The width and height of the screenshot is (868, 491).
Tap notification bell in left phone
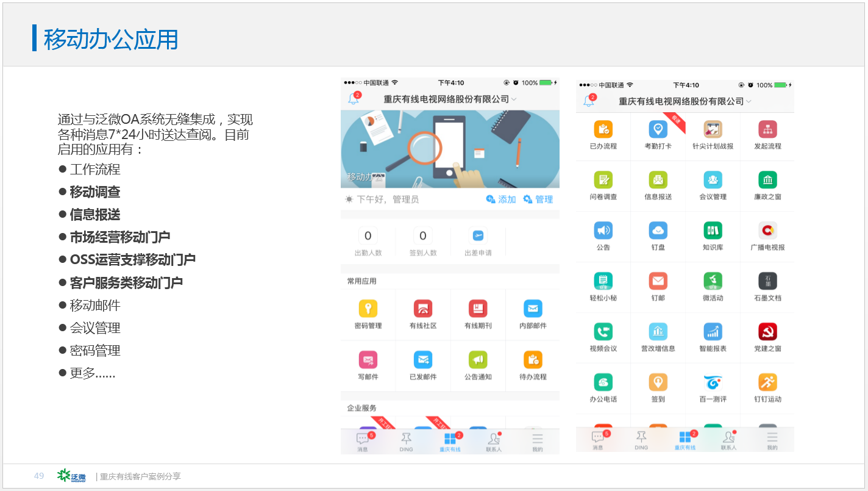tap(354, 99)
